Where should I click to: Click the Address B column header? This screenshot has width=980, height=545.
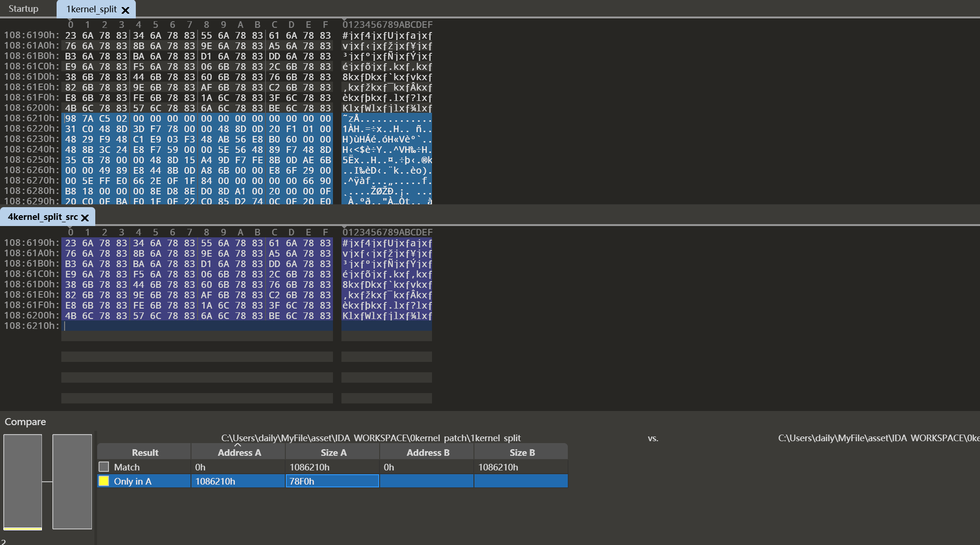427,453
